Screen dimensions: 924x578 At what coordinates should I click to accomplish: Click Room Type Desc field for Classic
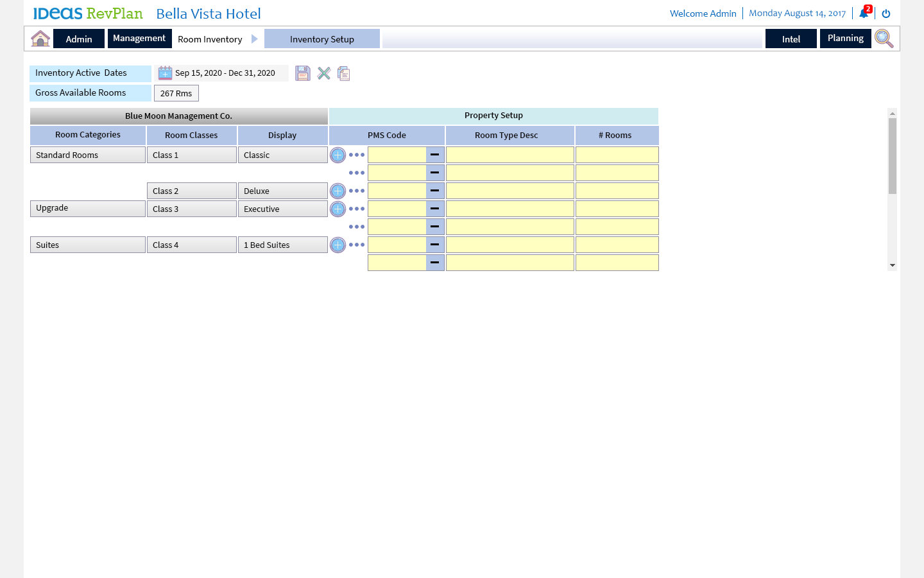point(509,155)
